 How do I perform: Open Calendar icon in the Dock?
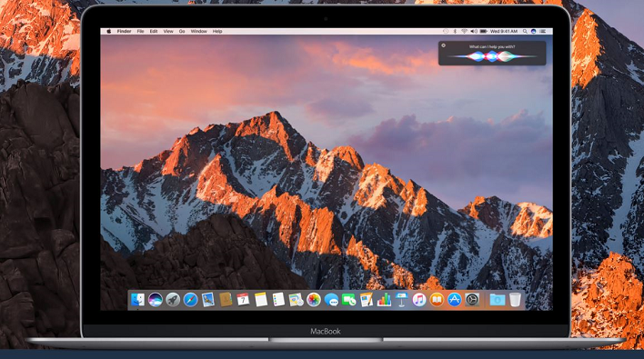click(243, 300)
